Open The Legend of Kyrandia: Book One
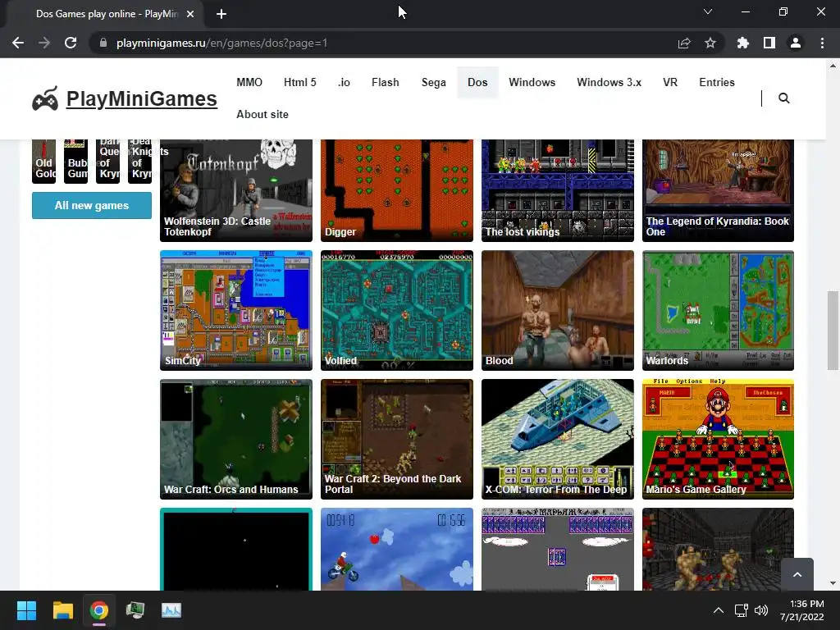The image size is (840, 630). (718, 190)
